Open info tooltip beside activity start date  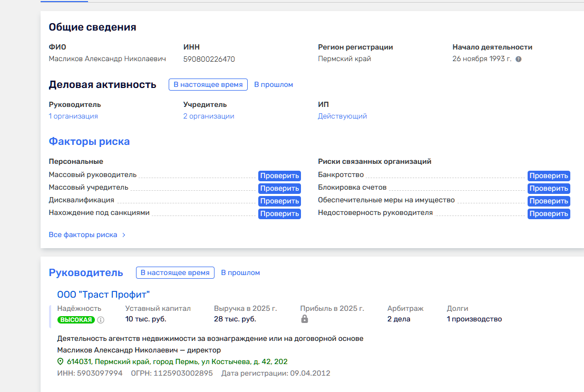(x=518, y=59)
